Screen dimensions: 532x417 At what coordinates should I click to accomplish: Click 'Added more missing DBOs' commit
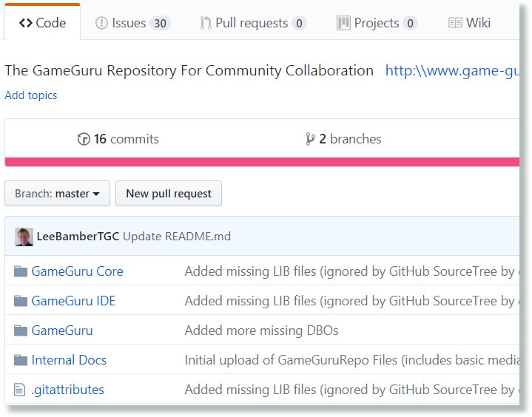pyautogui.click(x=262, y=330)
